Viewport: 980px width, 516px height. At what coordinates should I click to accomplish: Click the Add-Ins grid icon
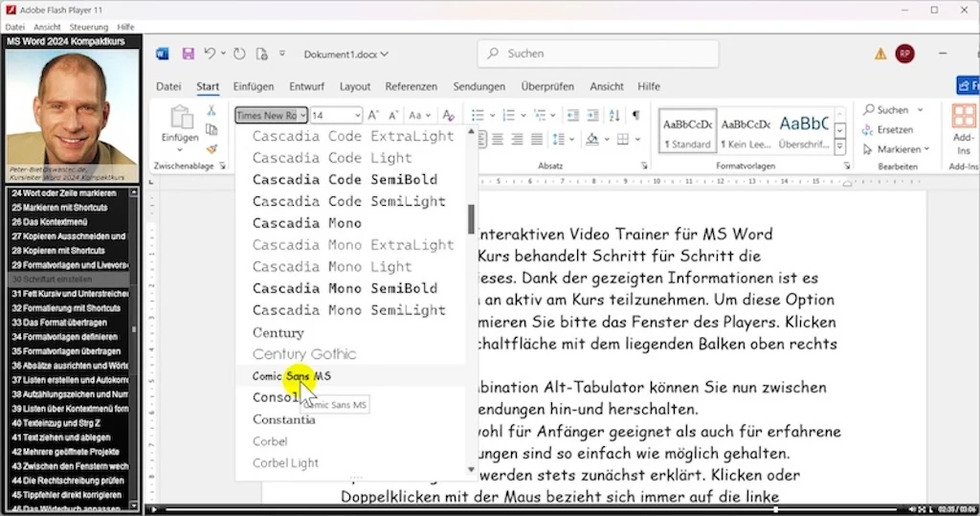[x=963, y=117]
